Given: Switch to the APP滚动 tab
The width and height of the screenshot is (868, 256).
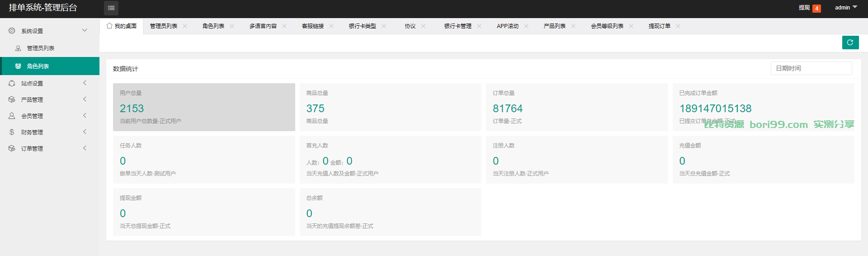Looking at the screenshot, I should pyautogui.click(x=508, y=26).
